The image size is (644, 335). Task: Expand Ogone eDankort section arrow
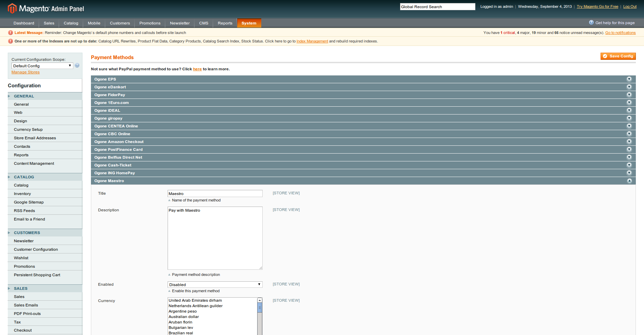[x=629, y=87]
